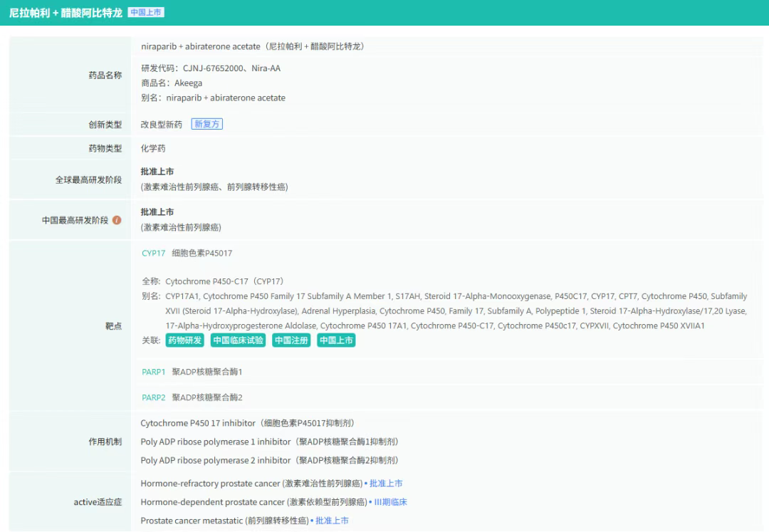
Task: Click the 细胞色素P45017 target name
Action: click(202, 253)
